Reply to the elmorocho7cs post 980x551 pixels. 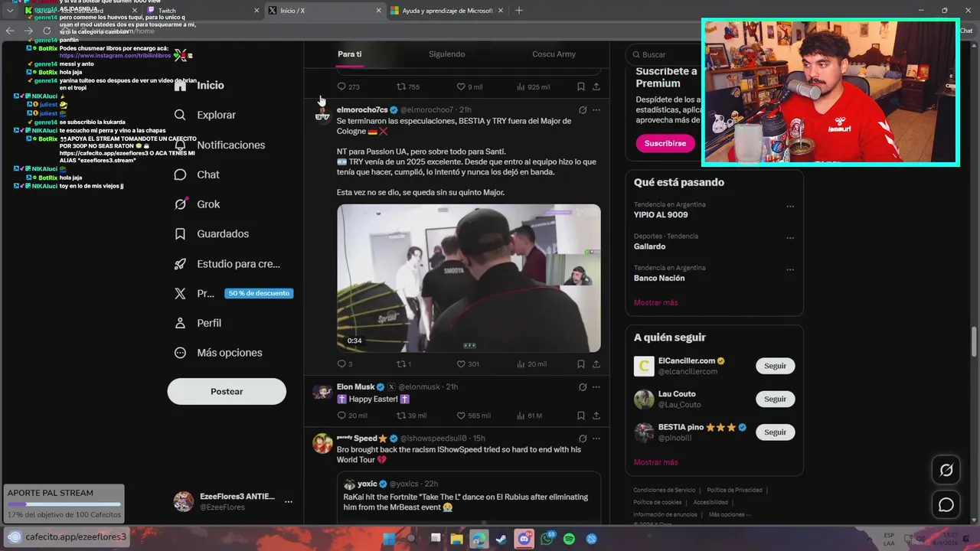[x=342, y=364]
